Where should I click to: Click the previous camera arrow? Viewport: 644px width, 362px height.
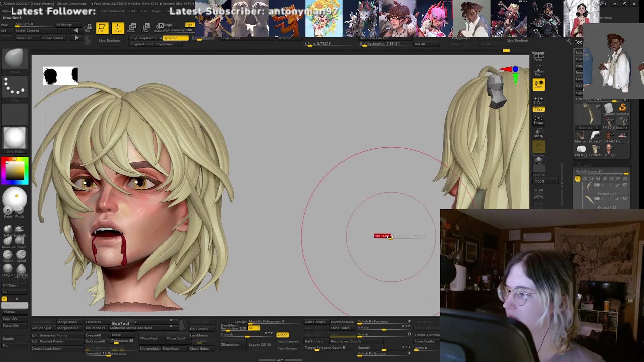76,31
